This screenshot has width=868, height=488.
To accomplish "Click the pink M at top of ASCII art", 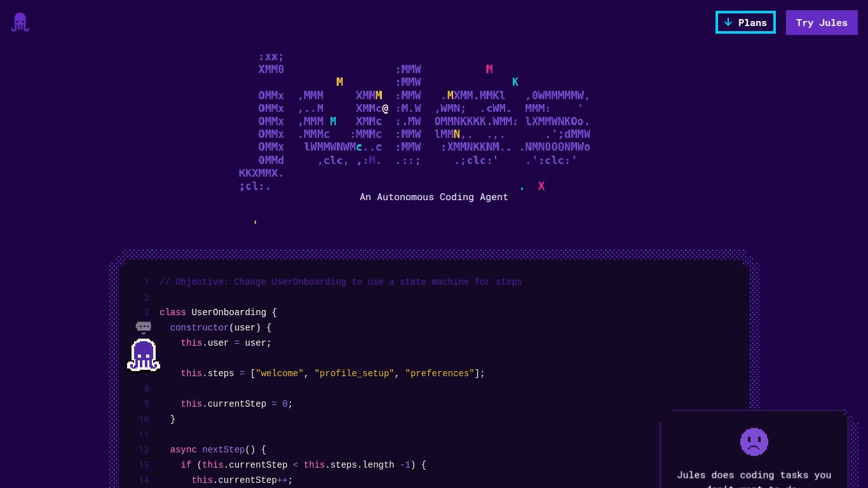I will [x=489, y=69].
